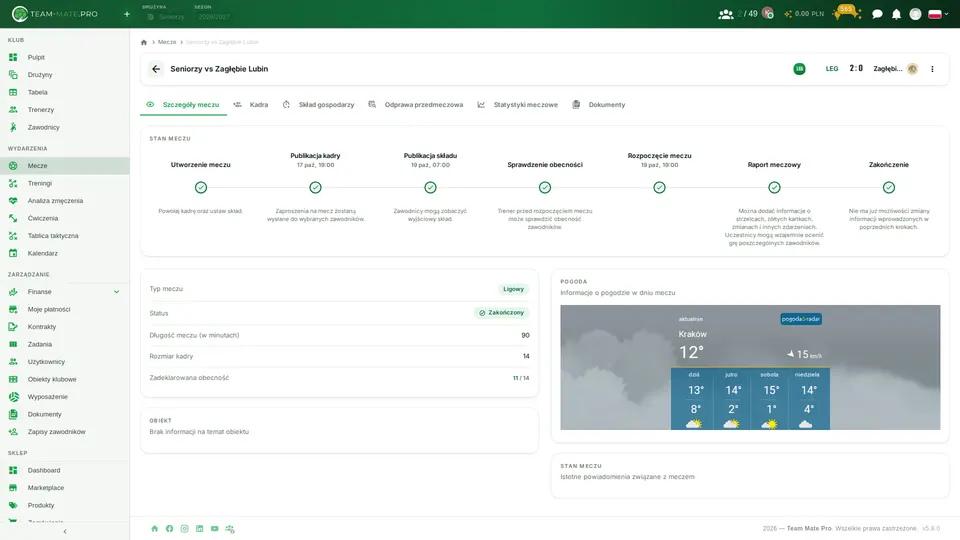Click Mecze breadcrumb link
This screenshot has height=540, width=960.
(167, 42)
